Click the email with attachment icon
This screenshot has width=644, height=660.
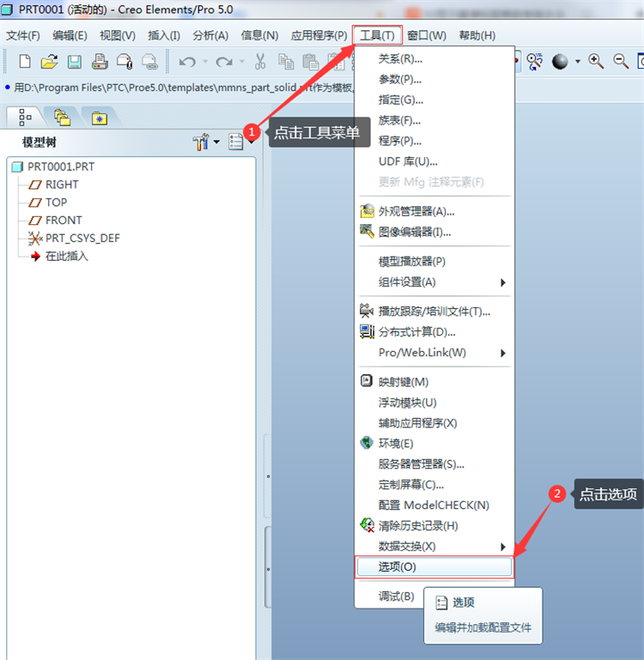click(125, 62)
